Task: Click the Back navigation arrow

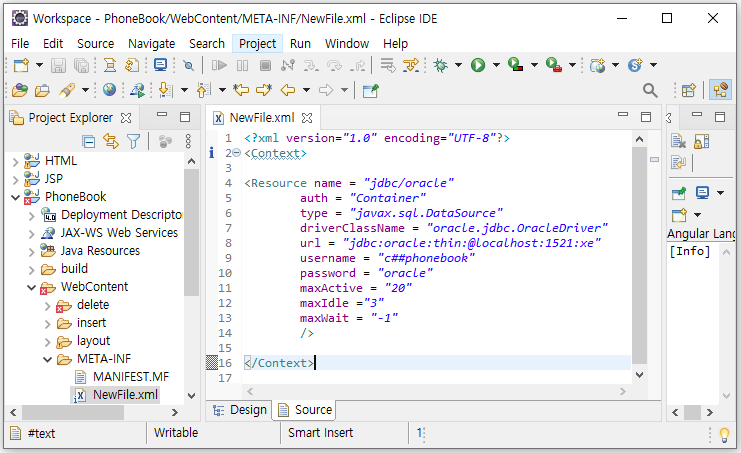Action: pyautogui.click(x=288, y=90)
